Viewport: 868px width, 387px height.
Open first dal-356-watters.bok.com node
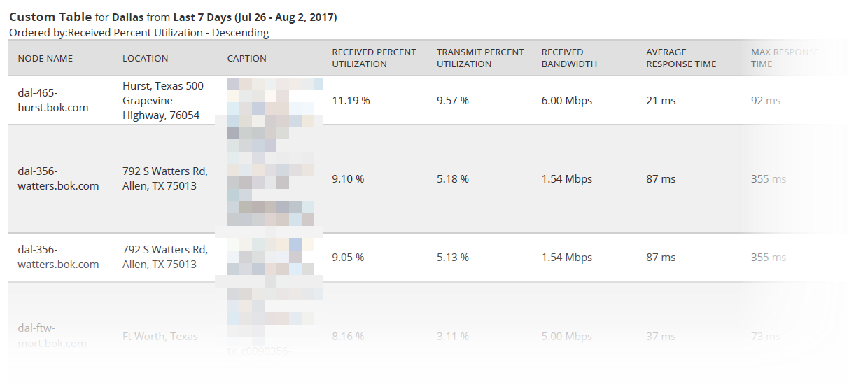pyautogui.click(x=58, y=179)
